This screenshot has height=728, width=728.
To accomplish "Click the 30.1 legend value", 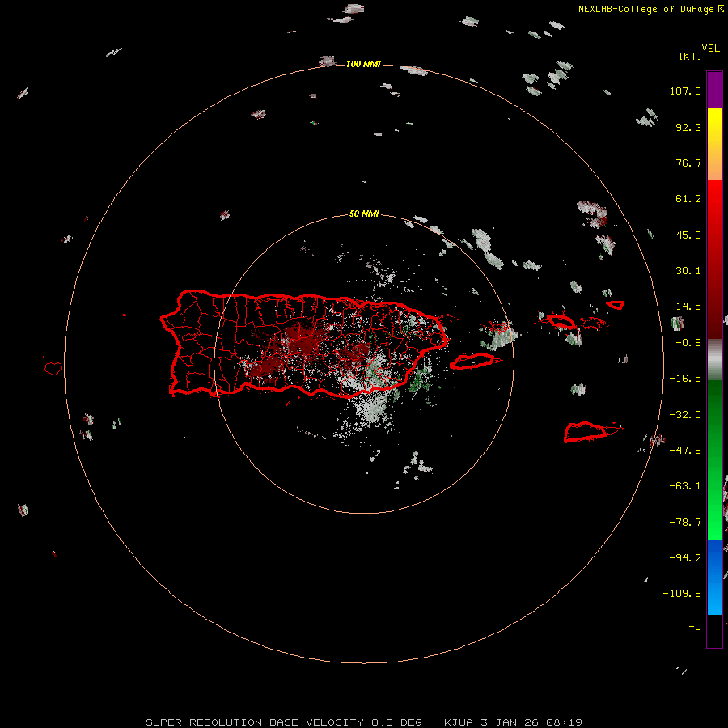I will 688,271.
